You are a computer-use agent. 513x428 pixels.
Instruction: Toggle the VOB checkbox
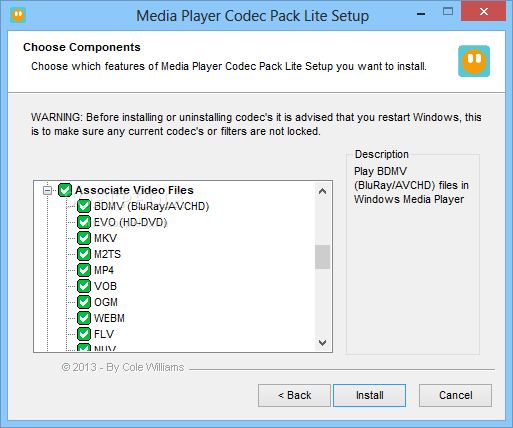tap(84, 286)
